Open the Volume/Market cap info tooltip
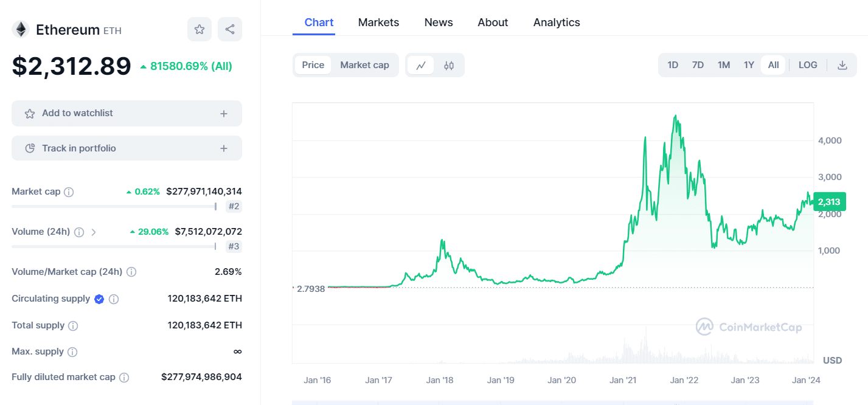Viewport: 868px width, 405px height. (131, 272)
